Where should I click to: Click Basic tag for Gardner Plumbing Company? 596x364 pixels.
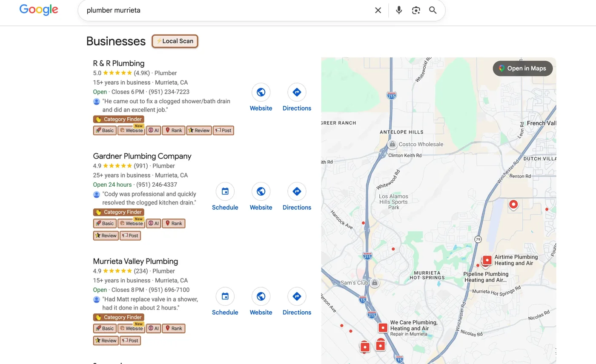pyautogui.click(x=105, y=223)
